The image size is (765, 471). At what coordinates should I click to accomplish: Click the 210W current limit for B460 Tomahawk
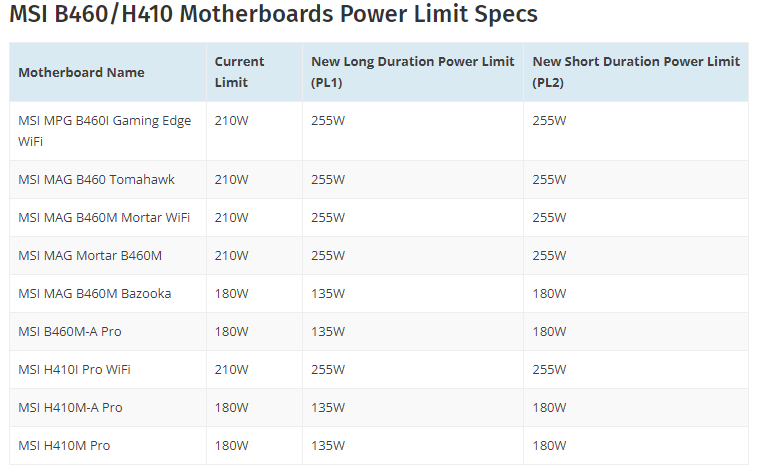coord(231,180)
